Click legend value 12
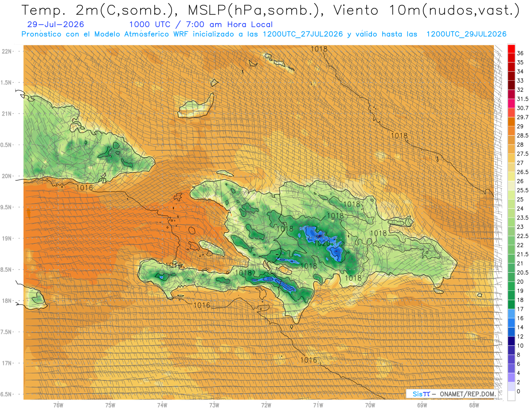Screen dimensions: 532x411 click(x=520, y=337)
